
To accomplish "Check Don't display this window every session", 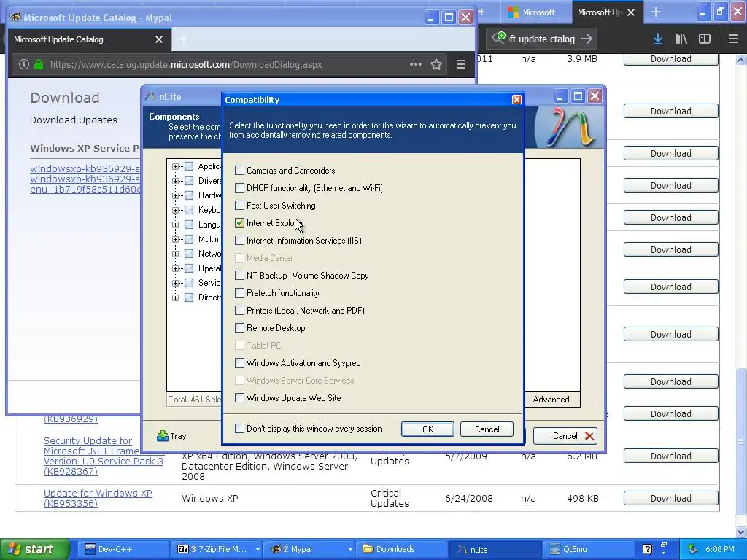I will [239, 429].
